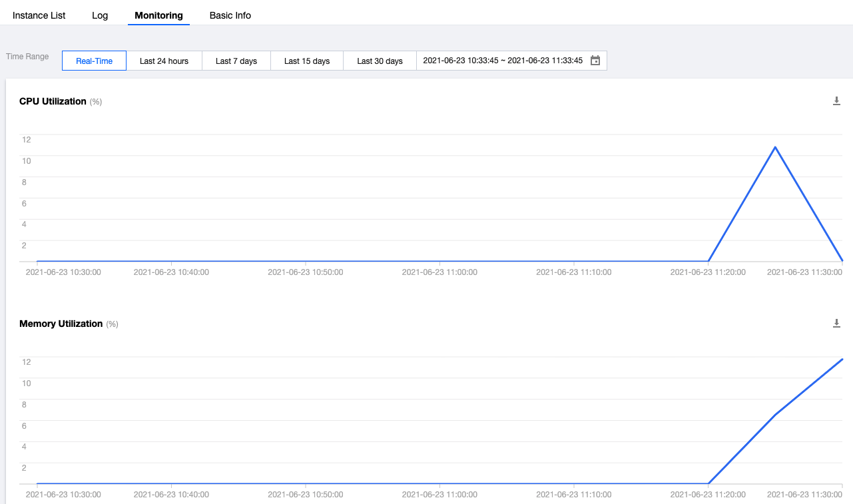The width and height of the screenshot is (853, 504).
Task: Open the Log tab
Action: 100,15
